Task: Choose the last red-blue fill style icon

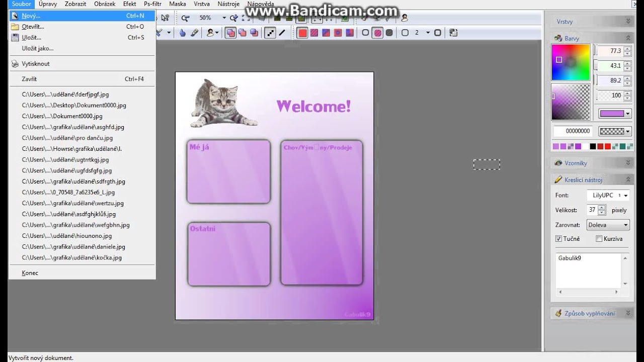Action: [x=349, y=33]
